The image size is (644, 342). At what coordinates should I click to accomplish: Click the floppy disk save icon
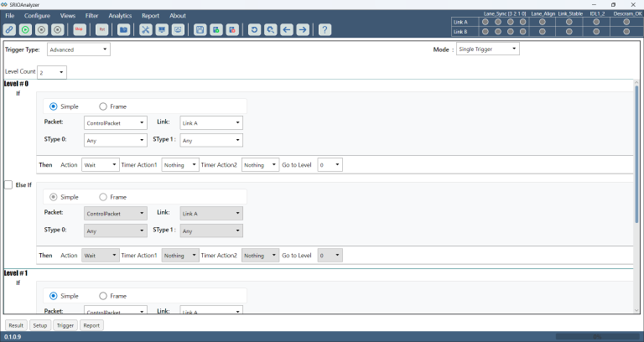point(200,29)
